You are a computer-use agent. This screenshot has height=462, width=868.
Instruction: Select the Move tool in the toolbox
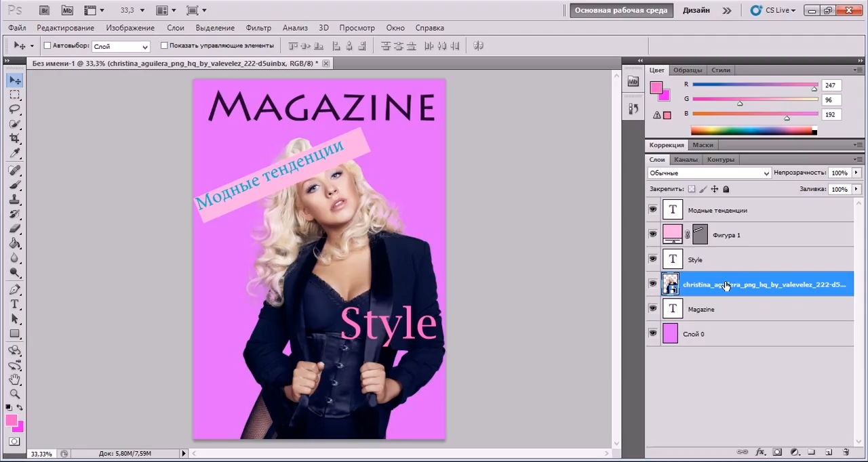point(14,81)
